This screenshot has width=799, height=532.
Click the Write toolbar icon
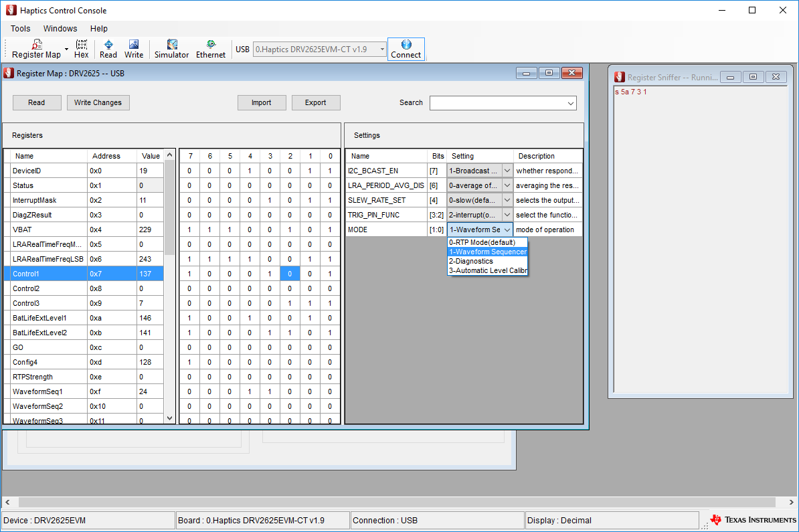click(x=134, y=50)
